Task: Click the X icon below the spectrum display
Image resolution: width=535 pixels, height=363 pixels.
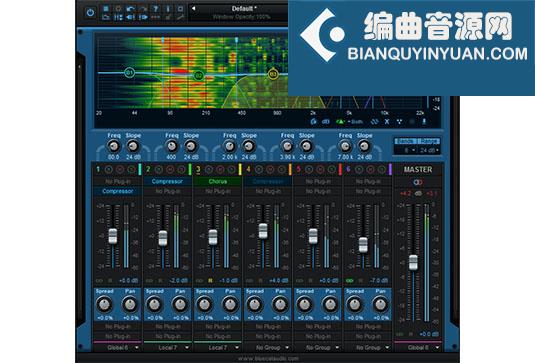Action: (387, 121)
